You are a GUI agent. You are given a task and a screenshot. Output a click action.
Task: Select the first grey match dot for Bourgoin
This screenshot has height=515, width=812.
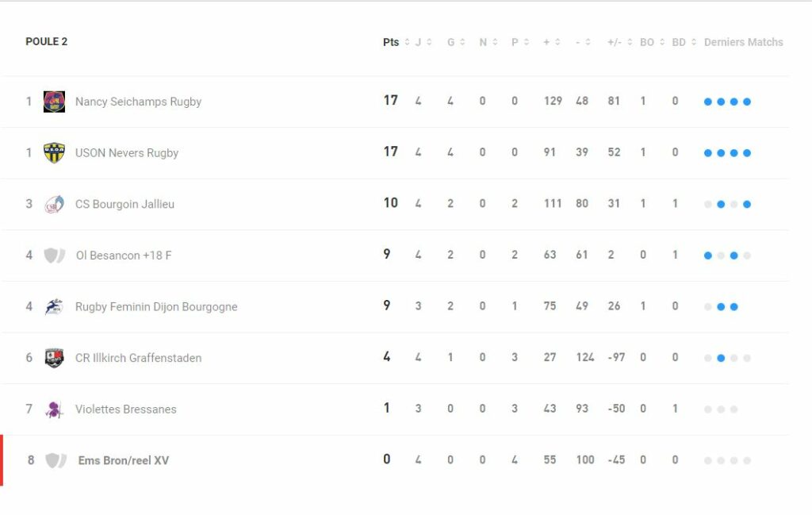(708, 204)
